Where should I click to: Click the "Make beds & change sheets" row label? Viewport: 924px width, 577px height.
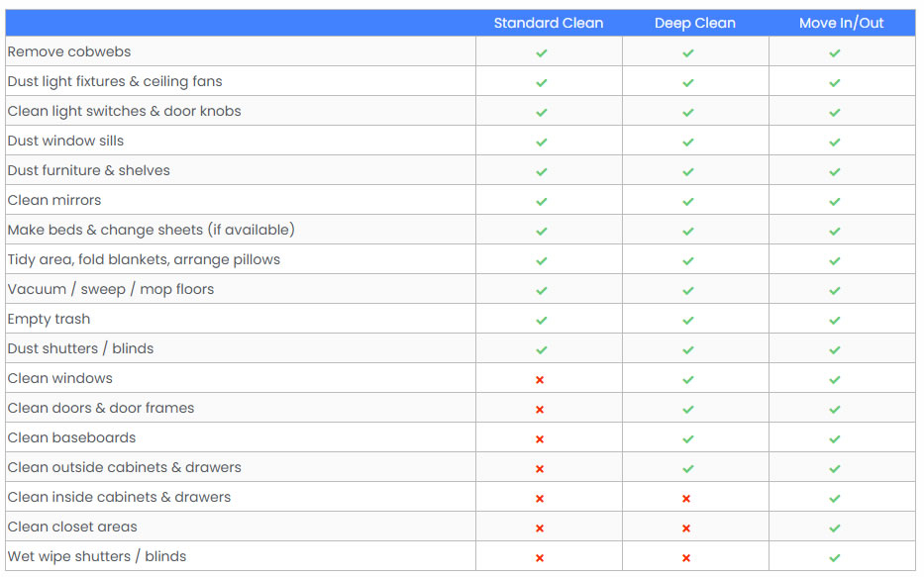[151, 230]
